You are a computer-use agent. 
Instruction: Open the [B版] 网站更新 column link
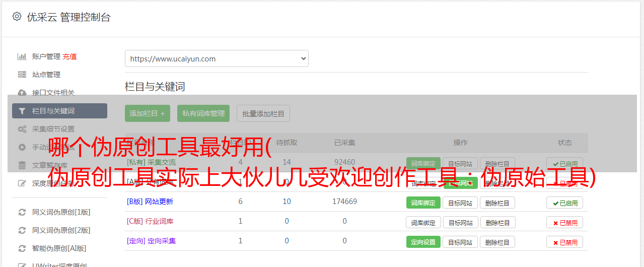point(150,202)
